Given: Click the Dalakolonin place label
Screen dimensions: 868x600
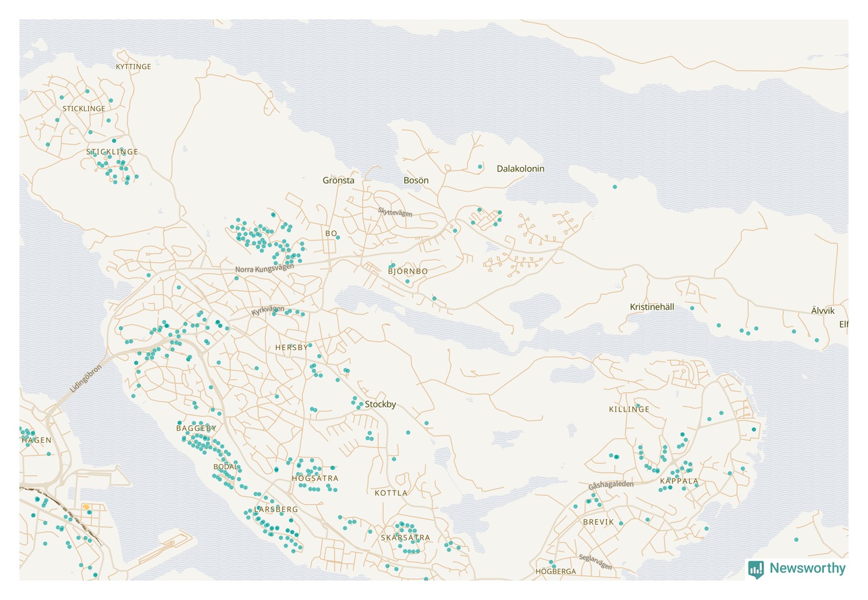Looking at the screenshot, I should [520, 169].
